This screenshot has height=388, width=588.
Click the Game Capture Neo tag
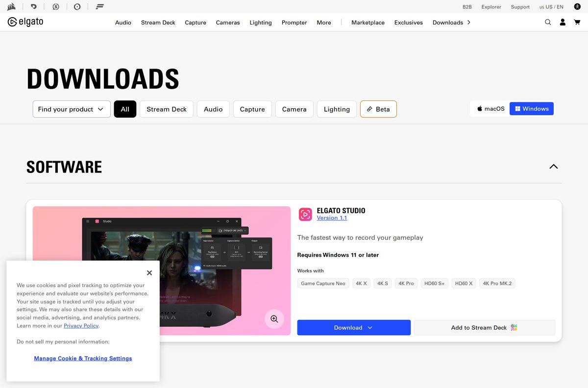[x=323, y=284]
